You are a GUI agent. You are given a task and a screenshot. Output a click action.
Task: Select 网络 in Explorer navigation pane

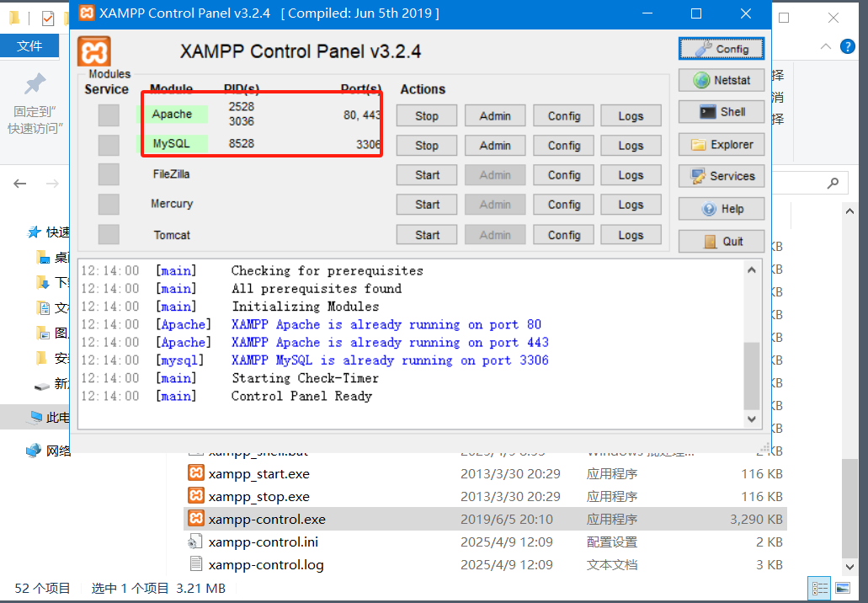(49, 451)
